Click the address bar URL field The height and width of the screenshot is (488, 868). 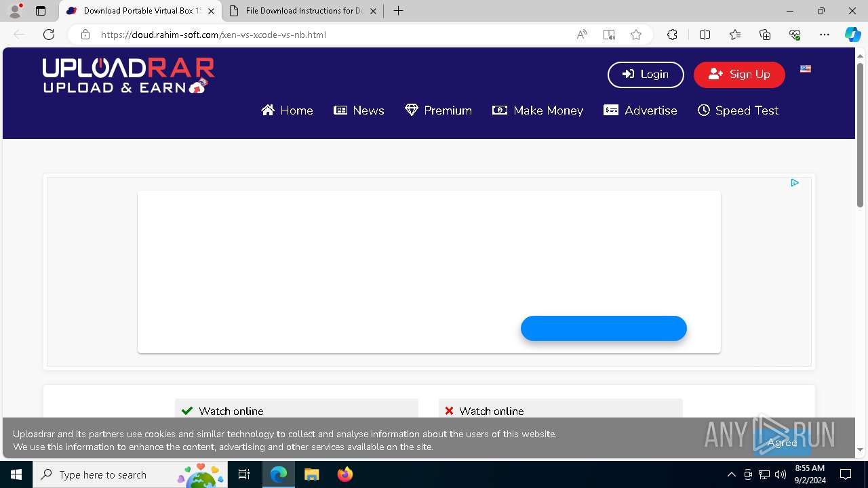click(332, 35)
